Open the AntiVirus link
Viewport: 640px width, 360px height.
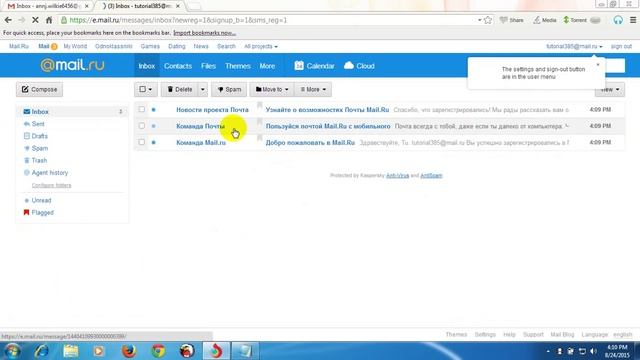click(x=398, y=176)
